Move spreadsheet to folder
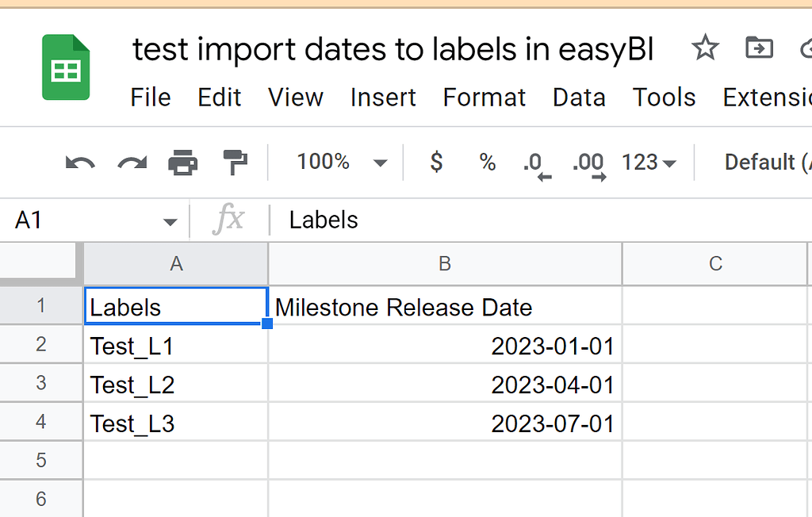The height and width of the screenshot is (517, 812). click(x=758, y=48)
